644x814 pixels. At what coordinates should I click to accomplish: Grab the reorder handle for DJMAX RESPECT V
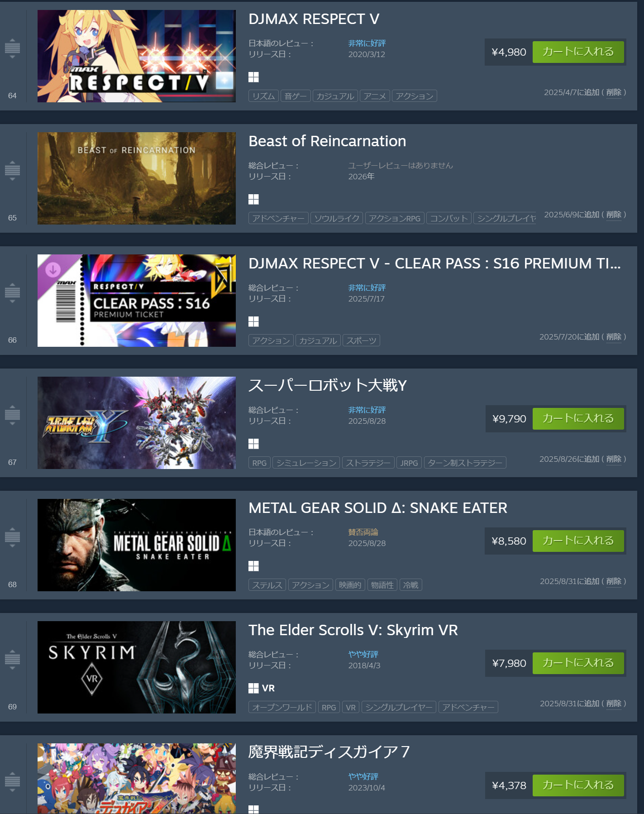coord(12,48)
